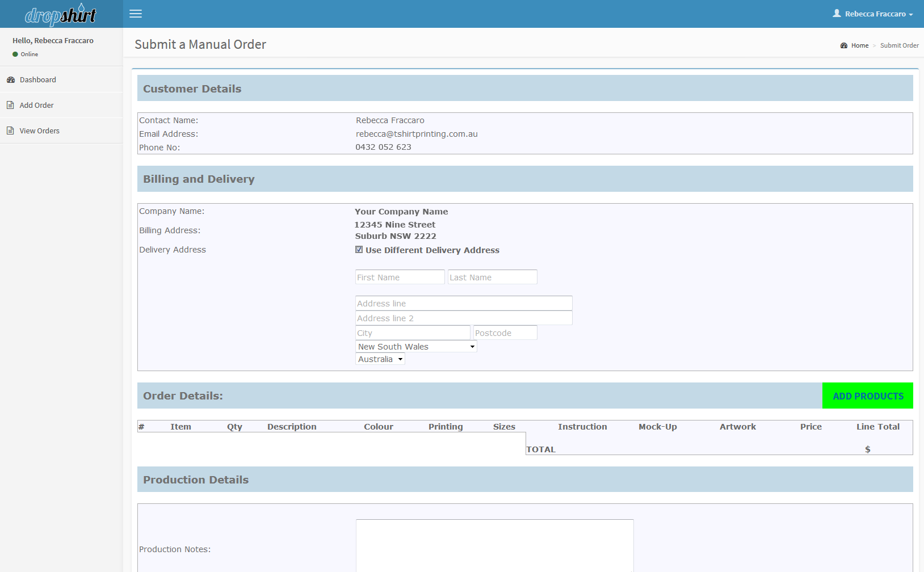Click the Billing and Delivery section heading
924x572 pixels.
tap(199, 179)
